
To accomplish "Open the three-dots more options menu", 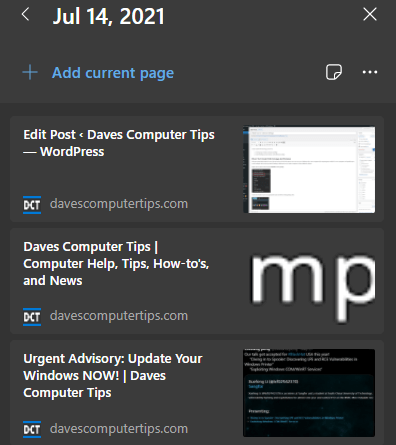I will click(x=370, y=72).
